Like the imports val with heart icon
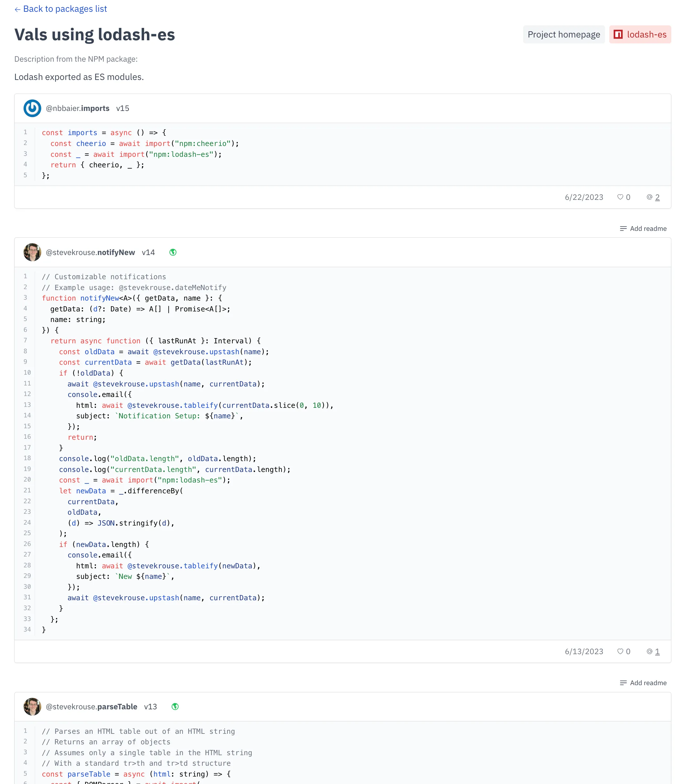This screenshot has width=693, height=784. 620,197
